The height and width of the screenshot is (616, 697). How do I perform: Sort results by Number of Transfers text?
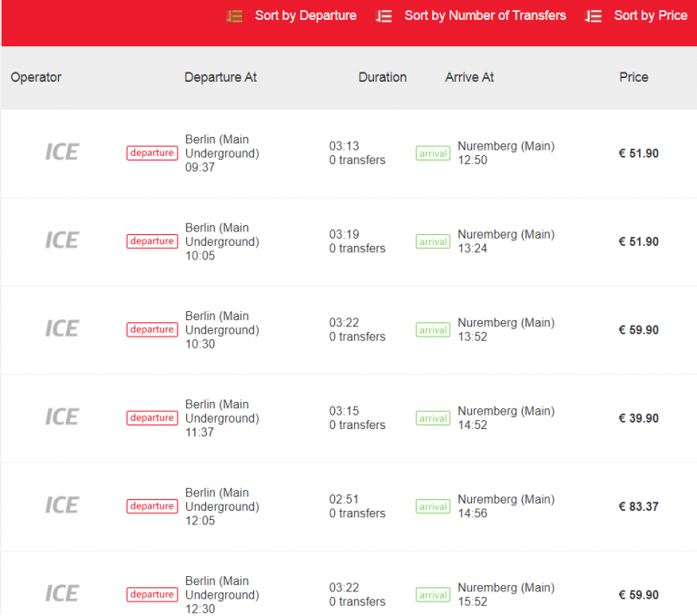tap(485, 15)
